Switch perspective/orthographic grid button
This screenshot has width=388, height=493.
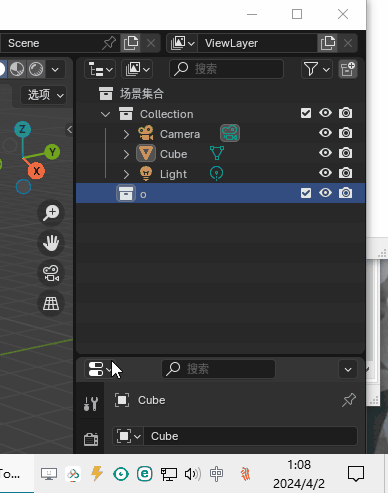pyautogui.click(x=51, y=303)
